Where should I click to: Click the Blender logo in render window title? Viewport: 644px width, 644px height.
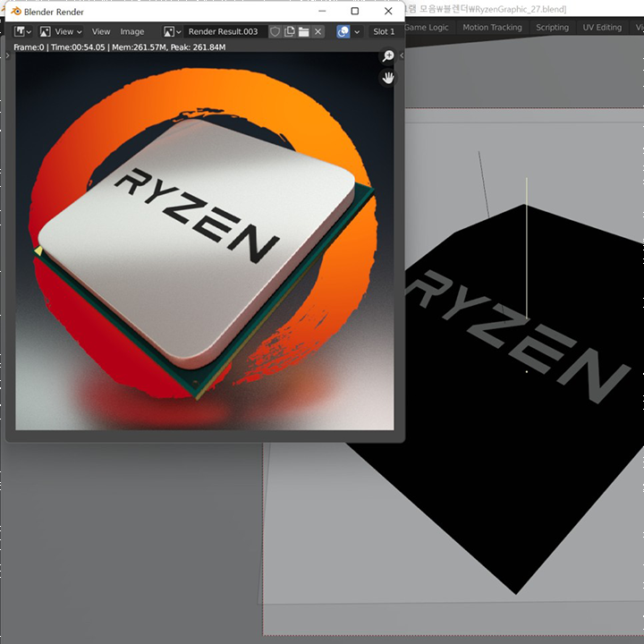point(16,12)
